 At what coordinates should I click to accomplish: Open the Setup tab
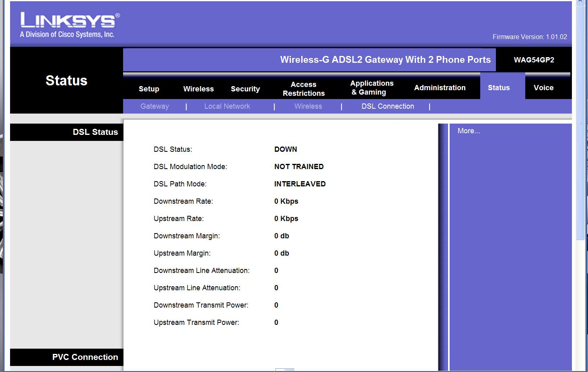pyautogui.click(x=149, y=89)
